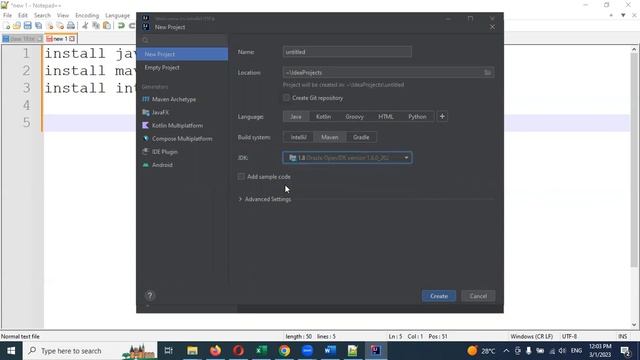
Task: Toggle Add sample code checkbox
Action: pos(241,176)
